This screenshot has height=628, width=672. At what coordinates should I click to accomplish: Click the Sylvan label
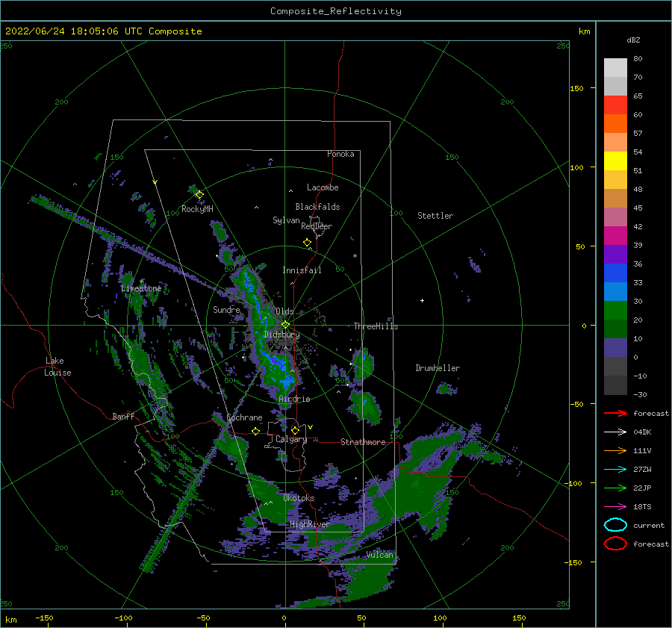pyautogui.click(x=286, y=220)
